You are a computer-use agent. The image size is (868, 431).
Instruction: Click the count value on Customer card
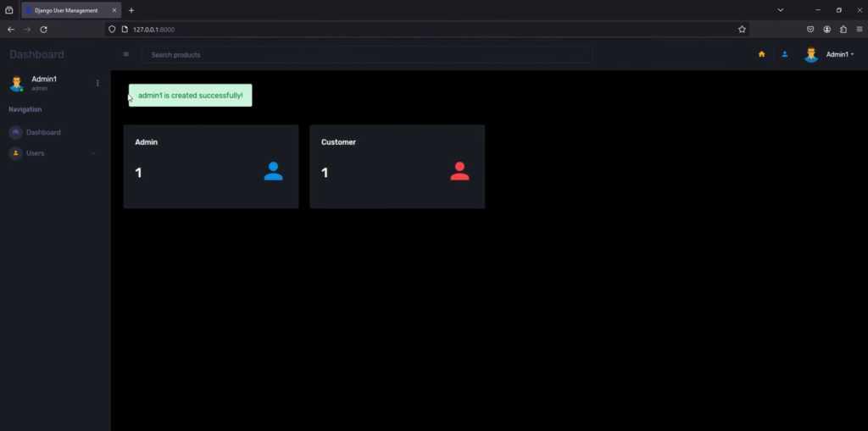[x=325, y=173]
